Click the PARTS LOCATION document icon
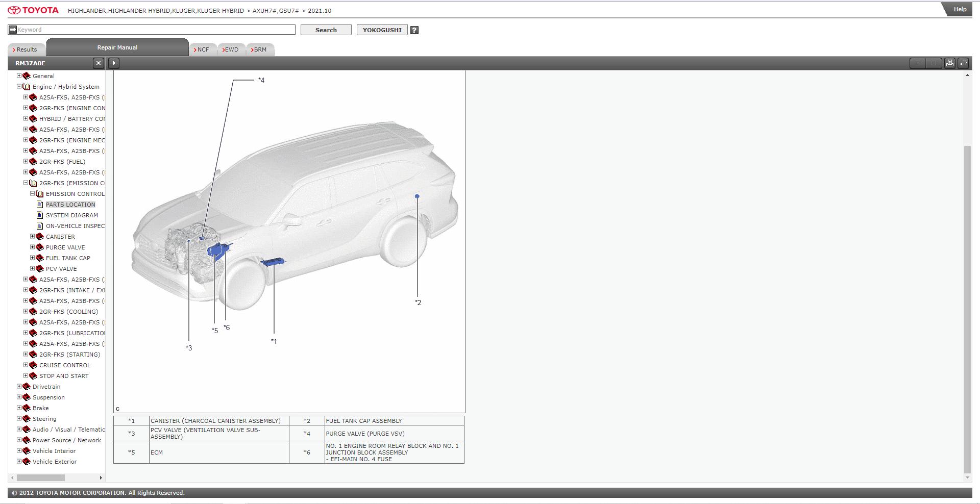 (x=40, y=205)
